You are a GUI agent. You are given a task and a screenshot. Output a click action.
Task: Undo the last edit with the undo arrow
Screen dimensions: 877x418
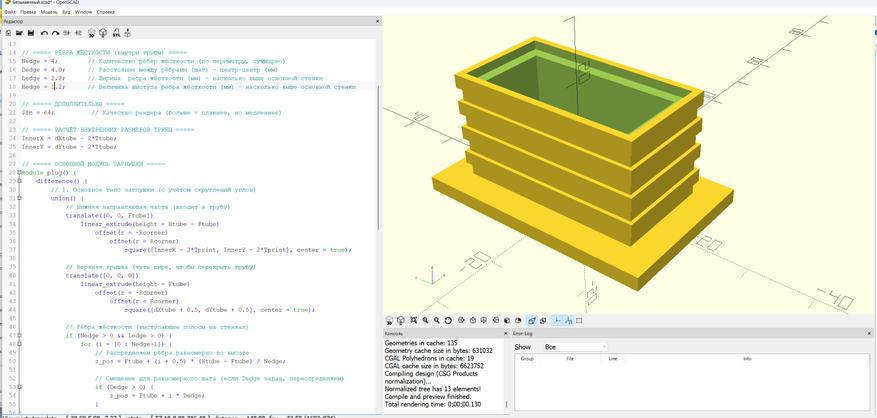44,33
